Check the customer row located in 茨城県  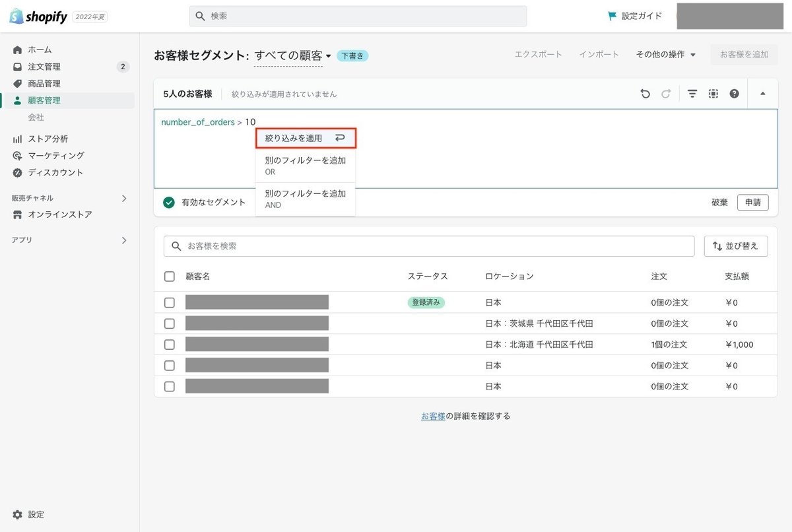[x=170, y=324]
